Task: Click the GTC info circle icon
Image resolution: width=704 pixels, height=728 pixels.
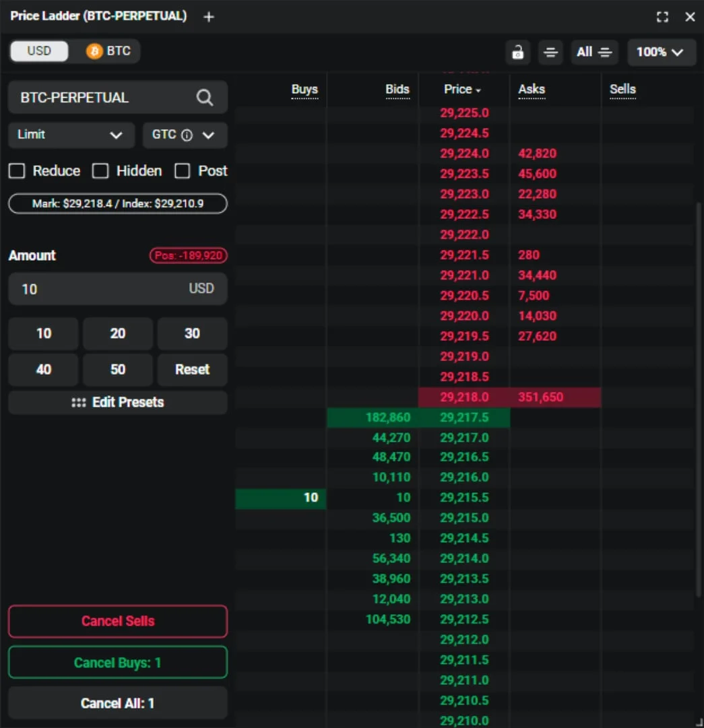Action: click(x=187, y=135)
